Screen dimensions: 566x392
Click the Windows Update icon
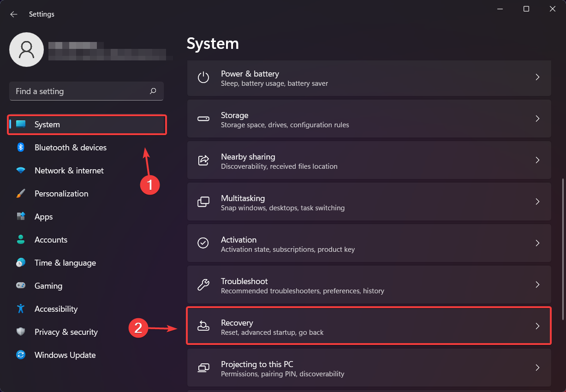pos(21,355)
